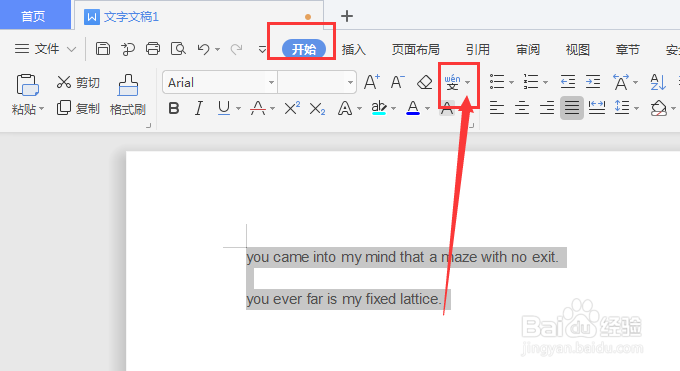
Task: Toggle Underline formatting
Action: coord(224,108)
